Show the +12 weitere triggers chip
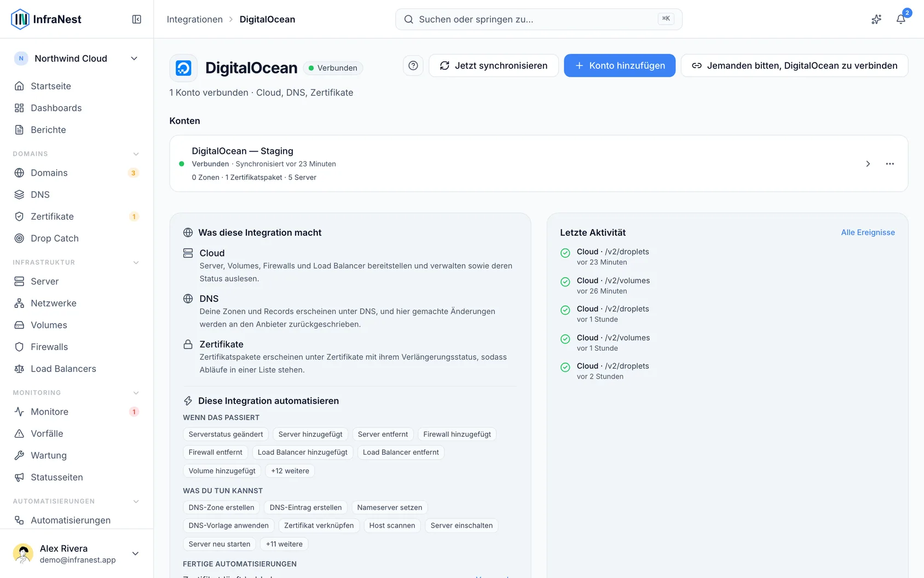Image resolution: width=924 pixels, height=578 pixels. [x=290, y=471]
